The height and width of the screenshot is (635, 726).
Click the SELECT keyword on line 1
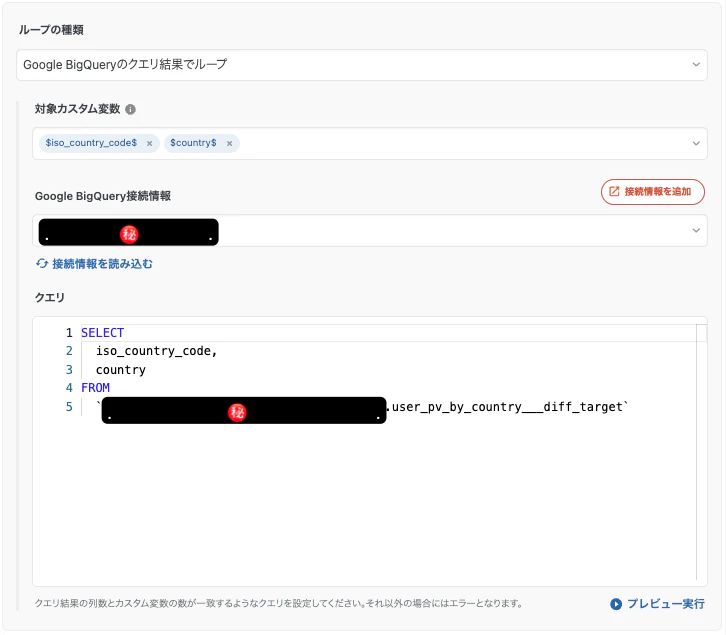[x=102, y=333]
